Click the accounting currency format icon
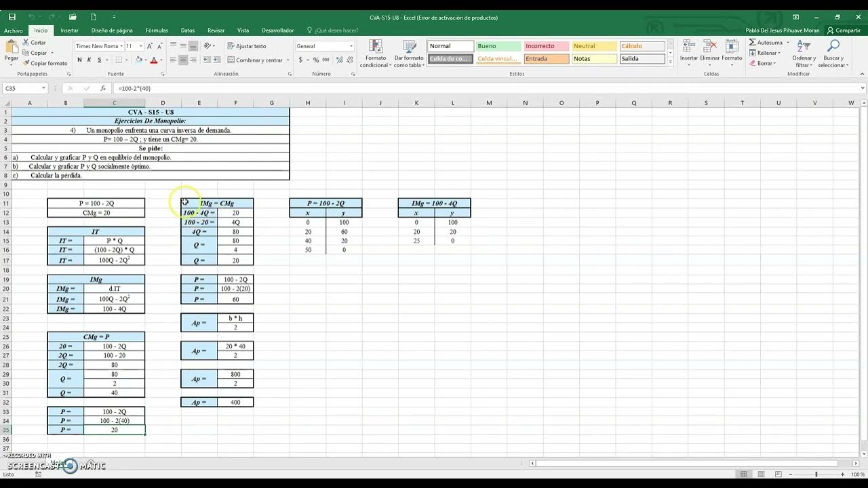 [x=300, y=60]
